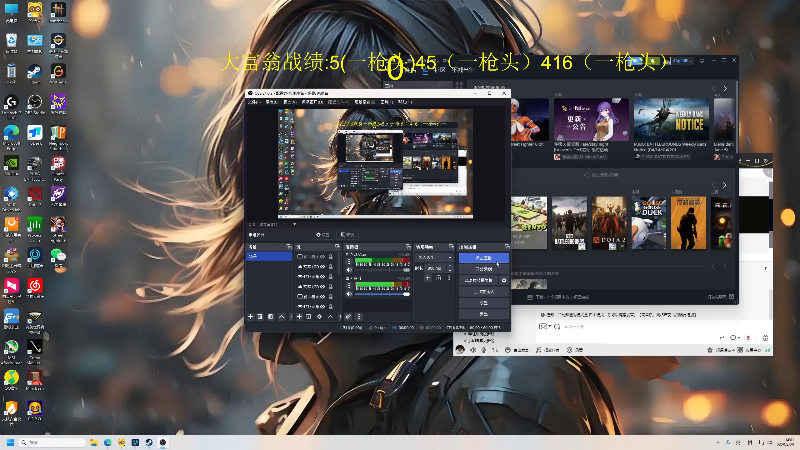Screen dimensions: 800x450
Task: Open NetEase Cloud Music desktop shortcut
Action: (35, 288)
